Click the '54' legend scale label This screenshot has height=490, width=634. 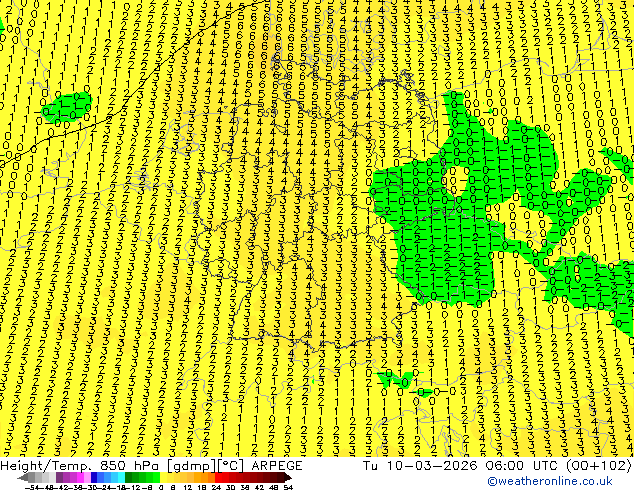(288, 487)
